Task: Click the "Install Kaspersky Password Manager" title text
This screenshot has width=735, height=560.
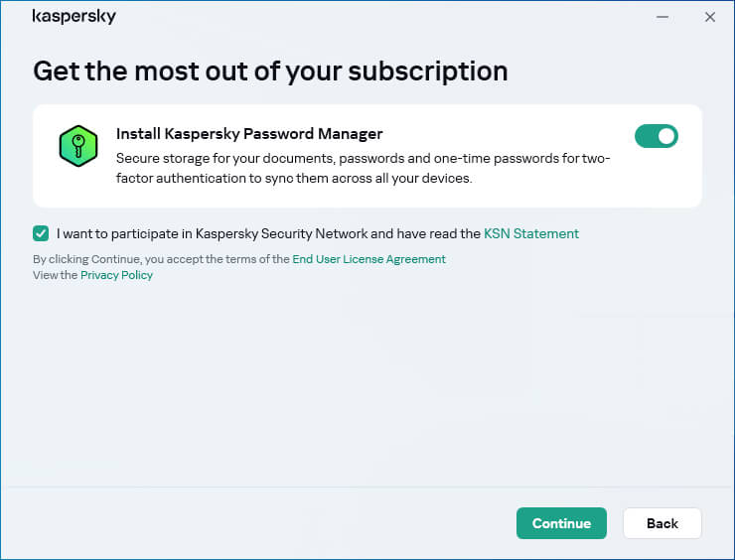Action: point(249,134)
